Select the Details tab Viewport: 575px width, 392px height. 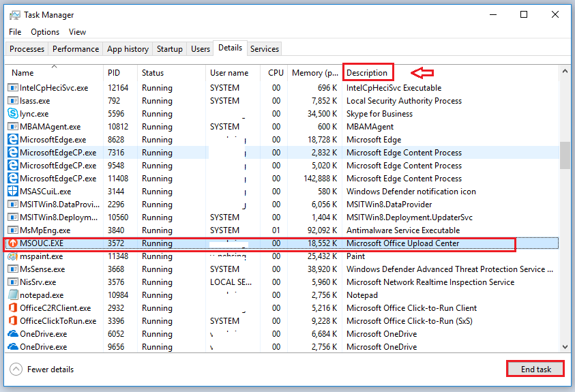[231, 48]
